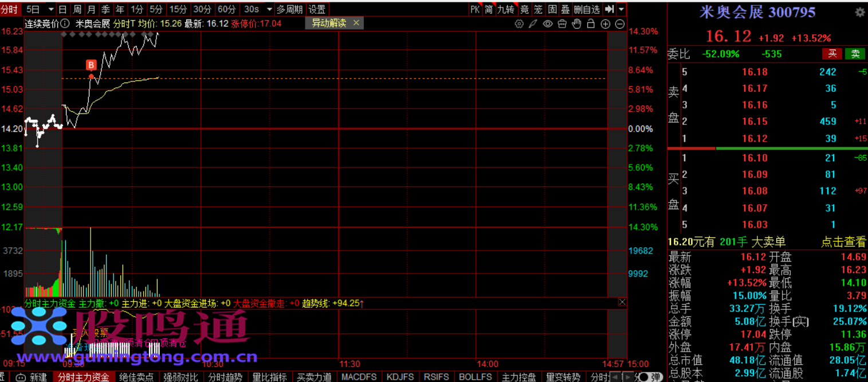Viewport: 868px width, 382px height.
Task: Close the 异动解读 tab
Action: coord(356,23)
